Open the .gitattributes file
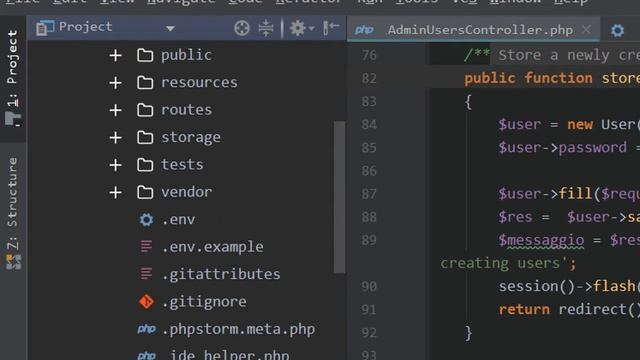 pos(221,274)
